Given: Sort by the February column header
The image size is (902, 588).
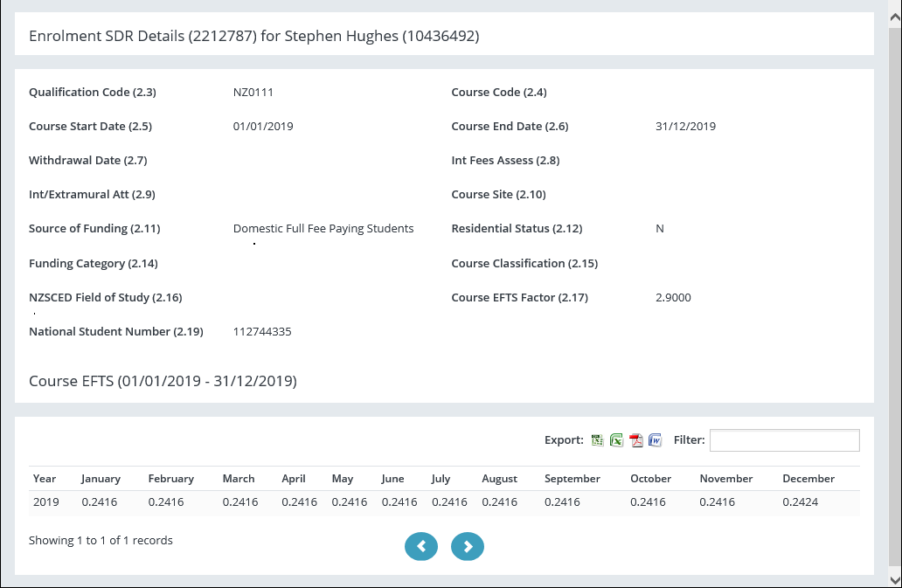Looking at the screenshot, I should pyautogui.click(x=170, y=479).
